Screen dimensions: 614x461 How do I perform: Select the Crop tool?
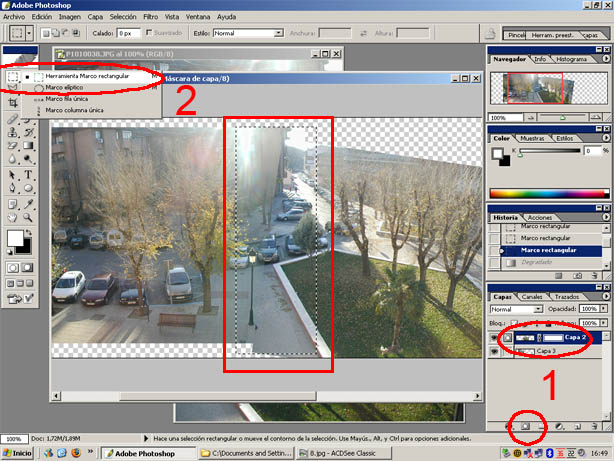(x=13, y=103)
